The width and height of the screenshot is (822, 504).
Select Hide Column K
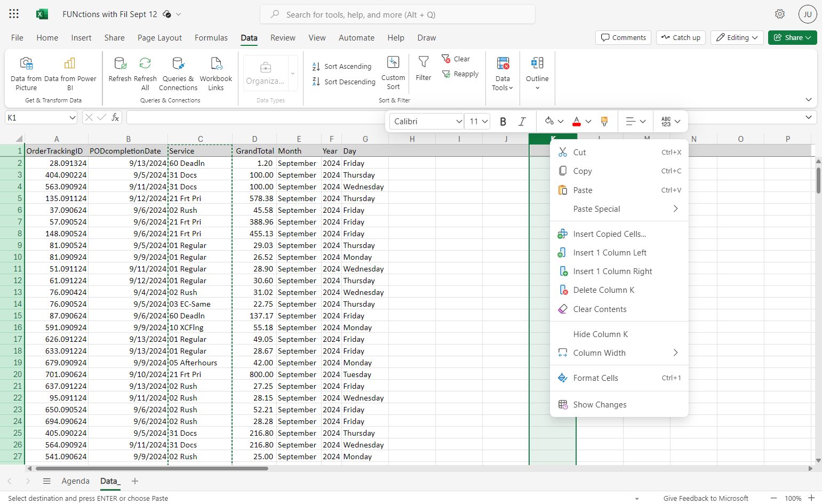[x=619, y=334]
